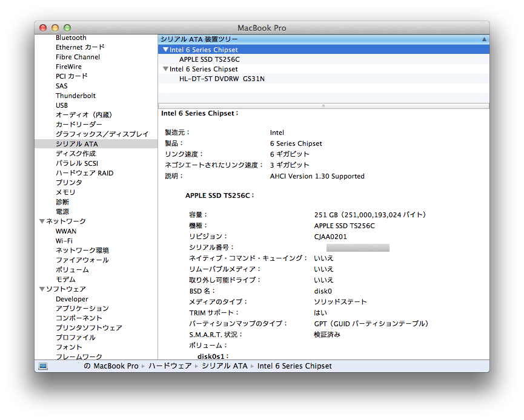The height and width of the screenshot is (420, 524).
Task: Select Thunderbolt in the hardware sidebar
Action: coord(75,95)
